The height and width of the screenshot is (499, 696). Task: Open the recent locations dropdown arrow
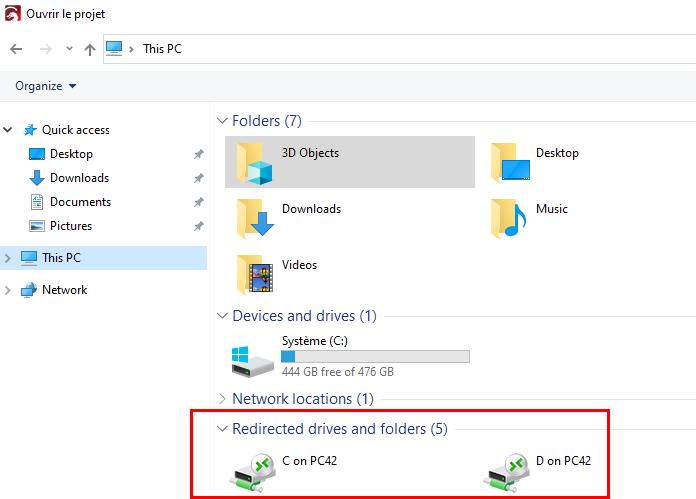coord(69,48)
